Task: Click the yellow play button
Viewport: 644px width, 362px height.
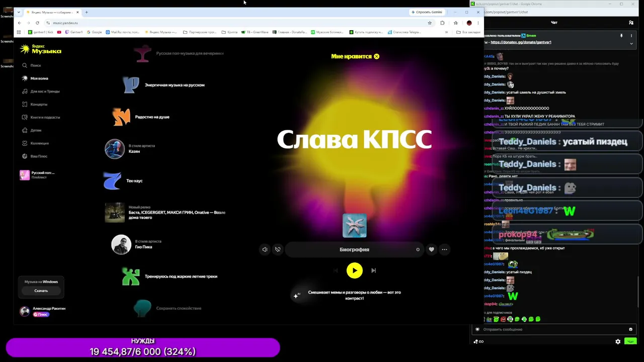Action: (x=355, y=270)
